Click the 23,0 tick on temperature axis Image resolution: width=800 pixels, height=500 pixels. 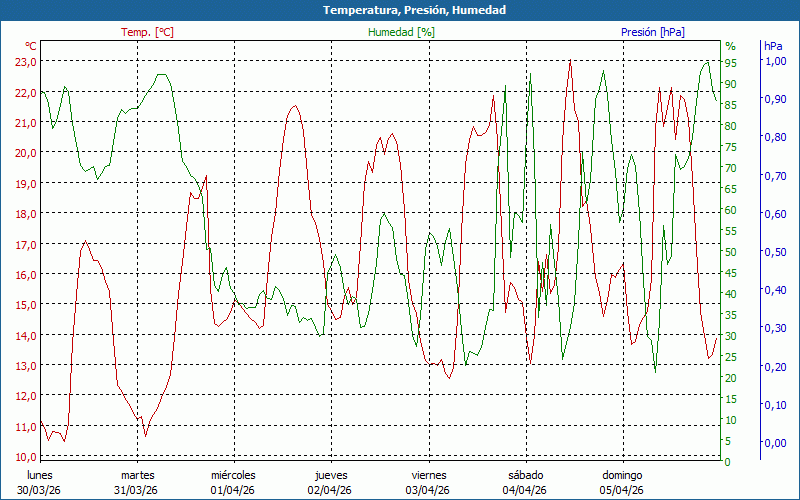click(25, 61)
